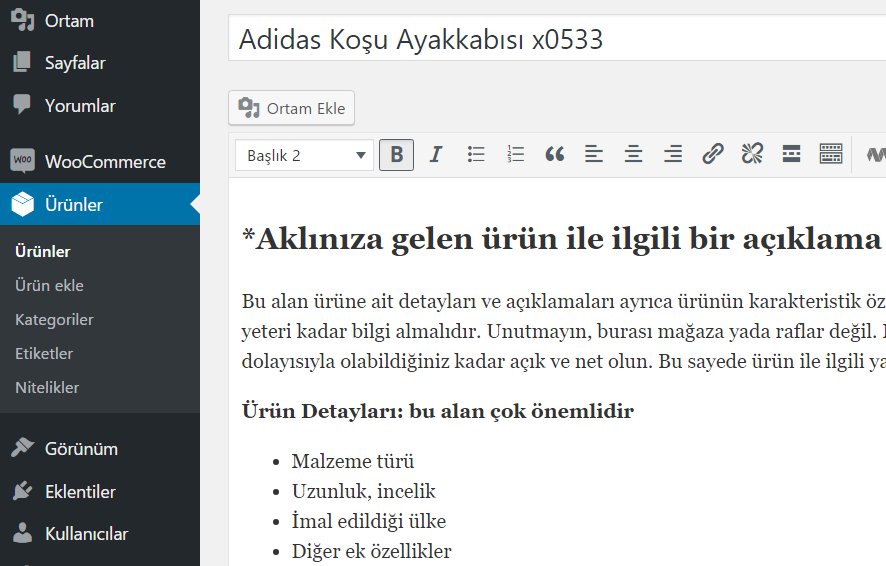This screenshot has width=886, height=566.
Task: Toggle italic formatting button
Action: coord(436,155)
